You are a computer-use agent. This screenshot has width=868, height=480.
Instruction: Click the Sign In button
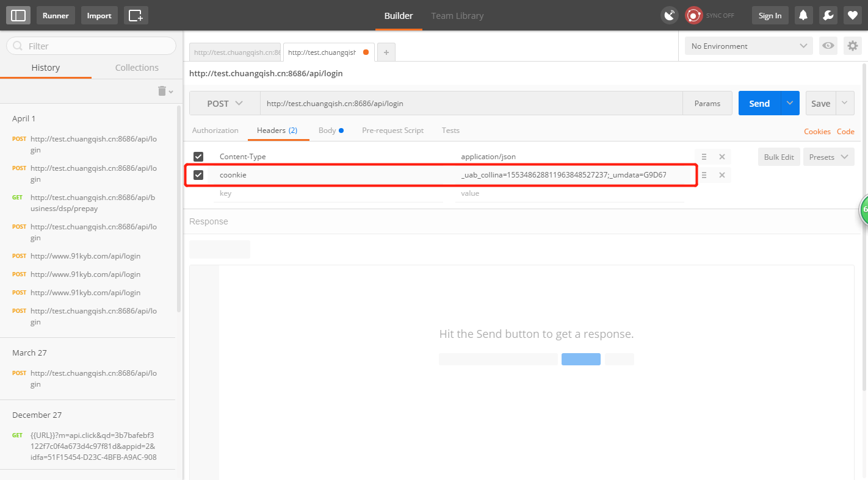770,15
